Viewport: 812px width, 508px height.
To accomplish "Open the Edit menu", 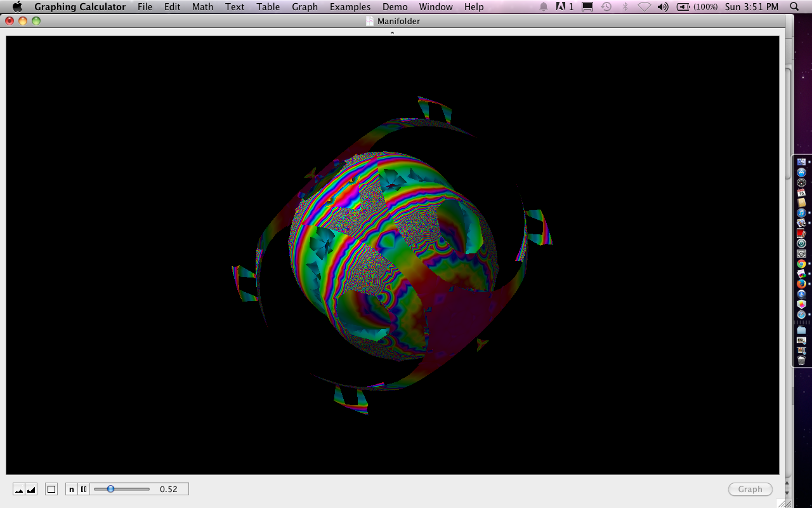I will click(172, 6).
